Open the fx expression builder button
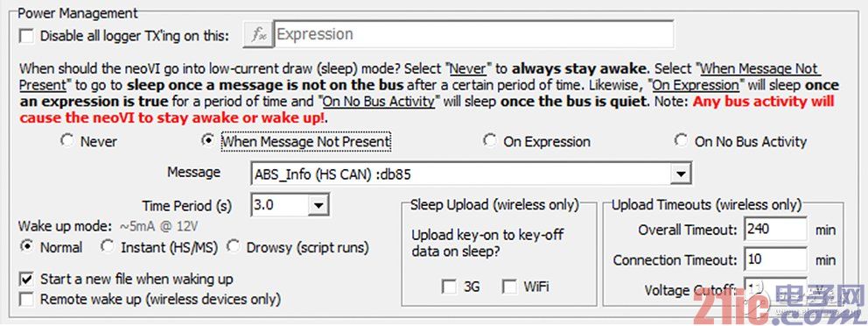 (257, 35)
